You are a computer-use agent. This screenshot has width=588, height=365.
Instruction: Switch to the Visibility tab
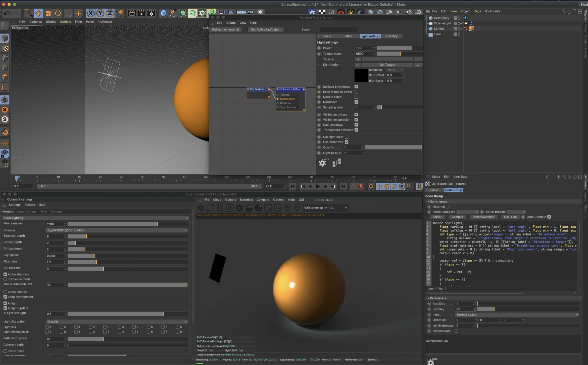(391, 36)
